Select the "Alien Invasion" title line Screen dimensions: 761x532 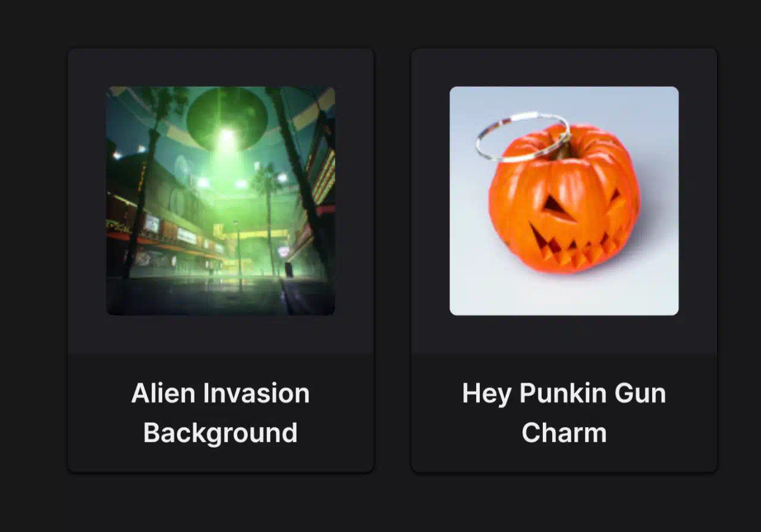pos(221,394)
